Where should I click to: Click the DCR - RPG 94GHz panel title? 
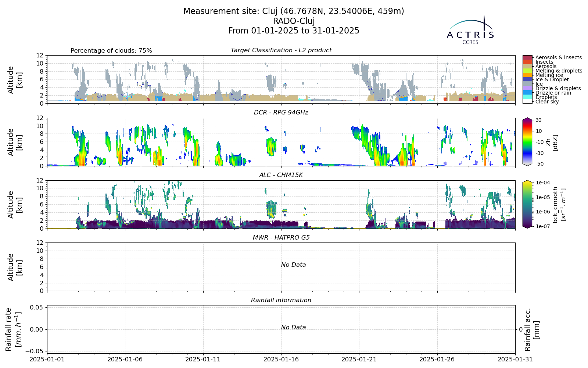tap(281, 113)
